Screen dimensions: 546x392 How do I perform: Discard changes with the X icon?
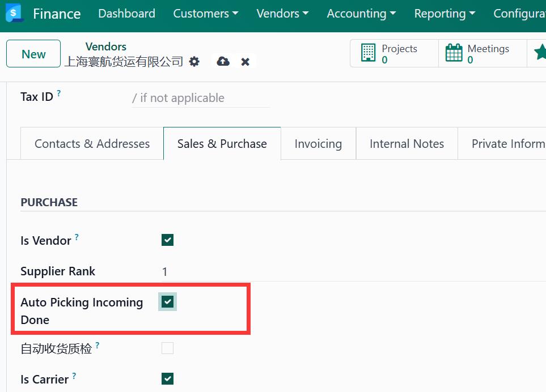point(245,62)
